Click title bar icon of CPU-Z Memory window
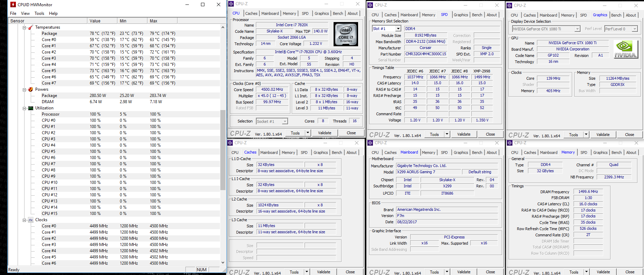Image resolution: width=644 pixels, height=275 pixels. click(510, 143)
